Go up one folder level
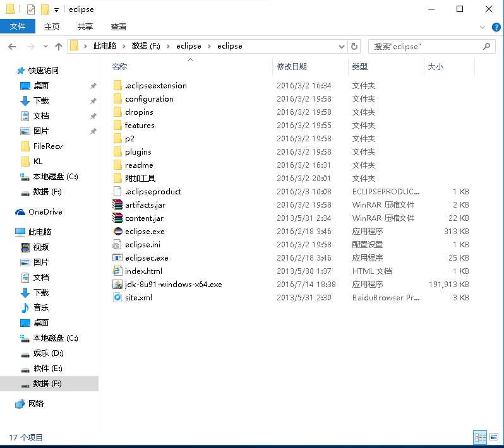 [59, 47]
